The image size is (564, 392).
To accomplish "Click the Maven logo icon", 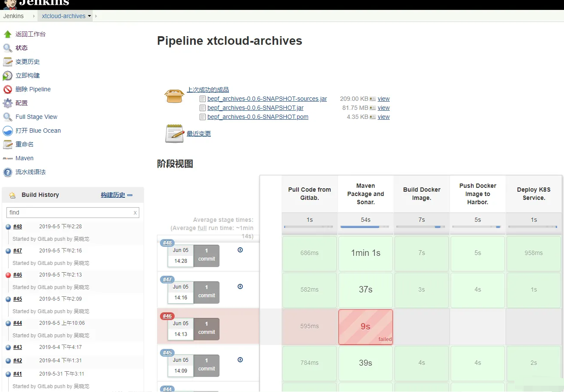I will pos(7,159).
